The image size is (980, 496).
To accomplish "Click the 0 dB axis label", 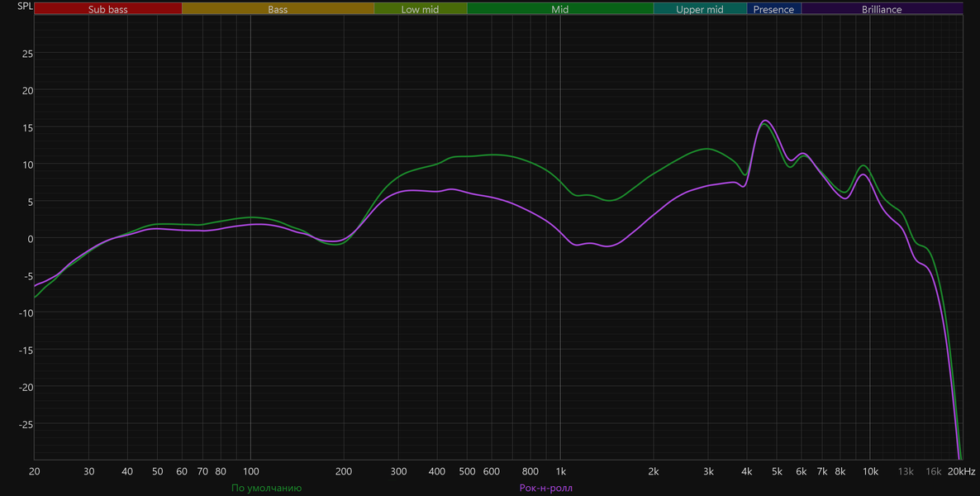I will (x=30, y=238).
